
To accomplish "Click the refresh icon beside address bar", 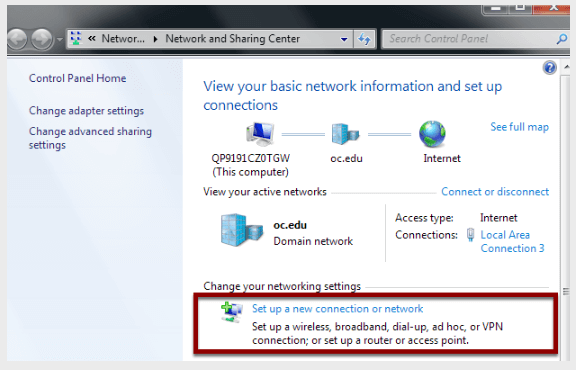I will click(x=364, y=39).
